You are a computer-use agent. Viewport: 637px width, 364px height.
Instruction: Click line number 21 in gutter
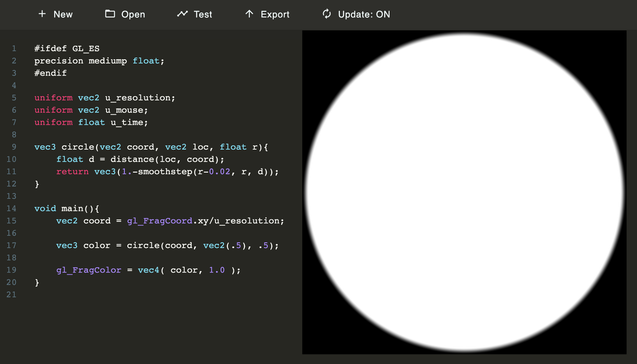(x=11, y=295)
